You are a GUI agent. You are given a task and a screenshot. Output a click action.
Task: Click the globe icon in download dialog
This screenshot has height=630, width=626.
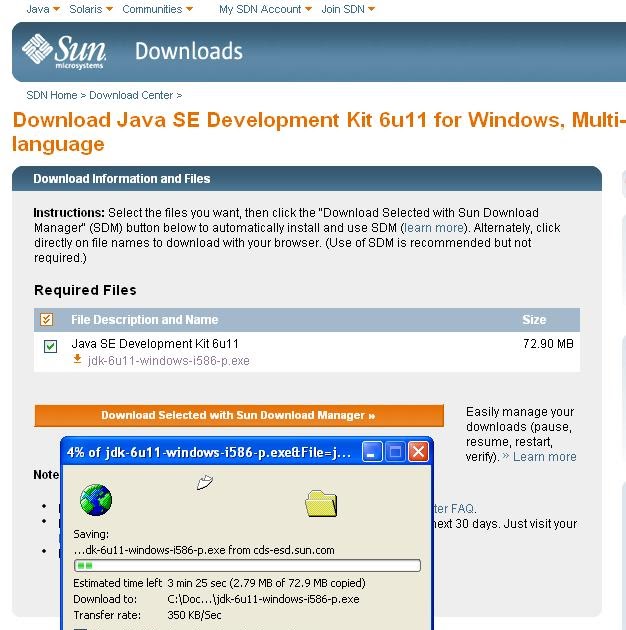(x=96, y=500)
